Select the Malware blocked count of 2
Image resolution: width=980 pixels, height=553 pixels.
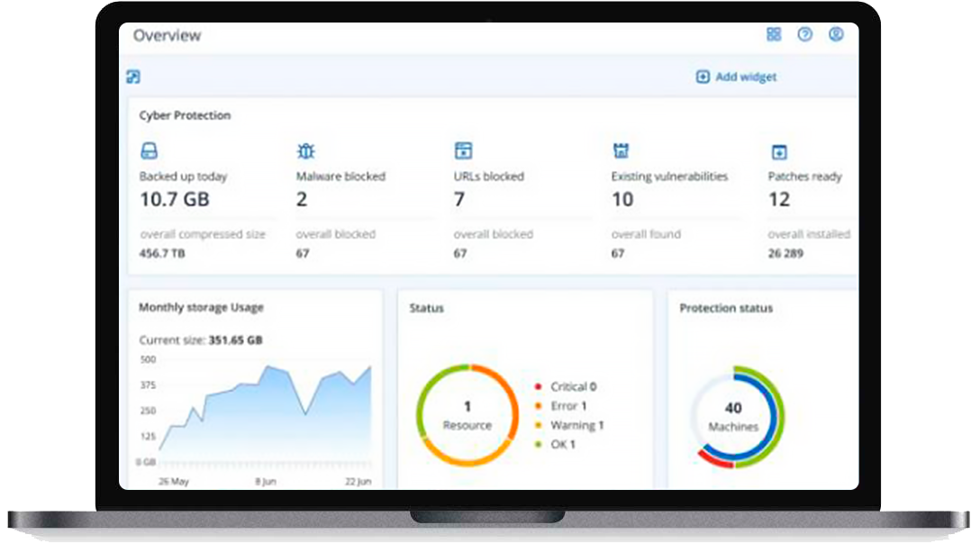(302, 199)
